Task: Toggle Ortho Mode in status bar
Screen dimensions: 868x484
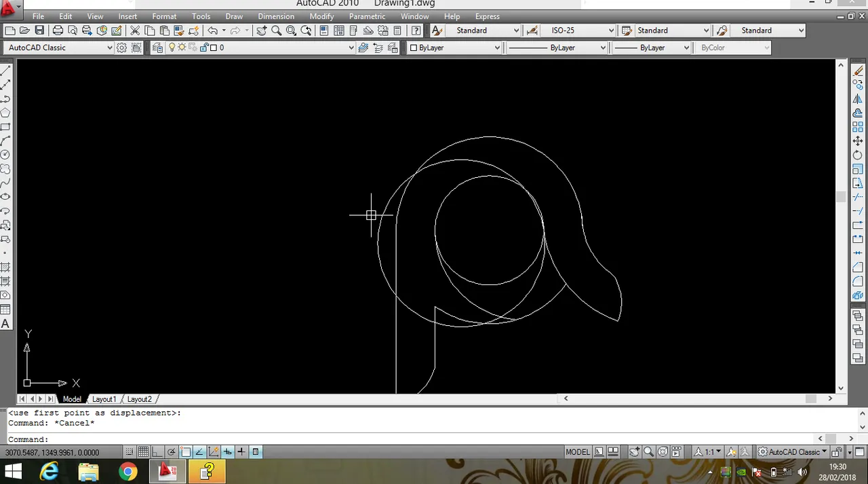Action: tap(157, 452)
